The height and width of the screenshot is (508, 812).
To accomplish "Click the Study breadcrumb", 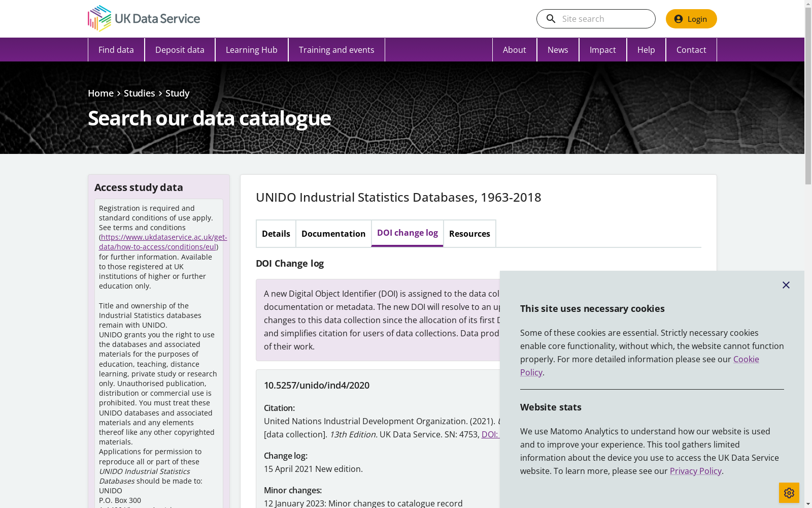I will [x=177, y=93].
